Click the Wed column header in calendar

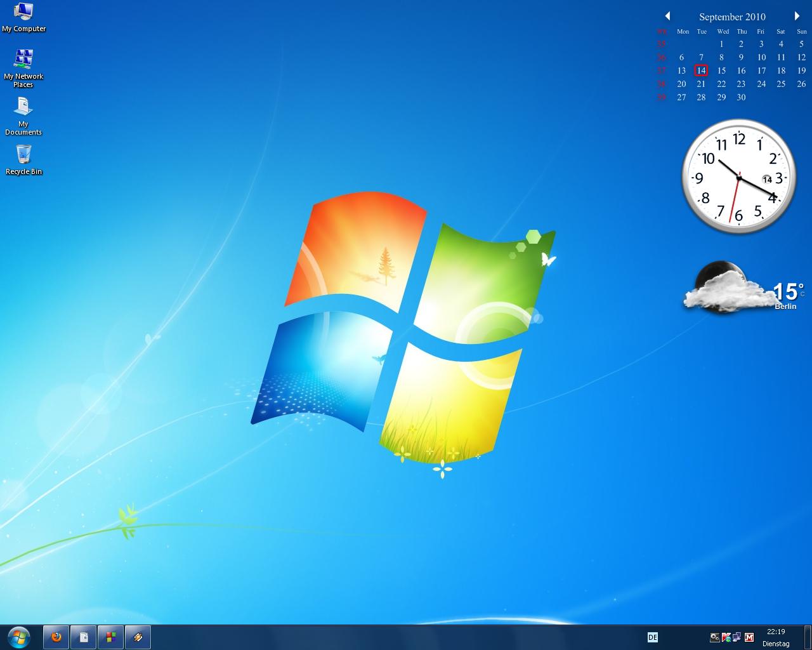click(723, 31)
